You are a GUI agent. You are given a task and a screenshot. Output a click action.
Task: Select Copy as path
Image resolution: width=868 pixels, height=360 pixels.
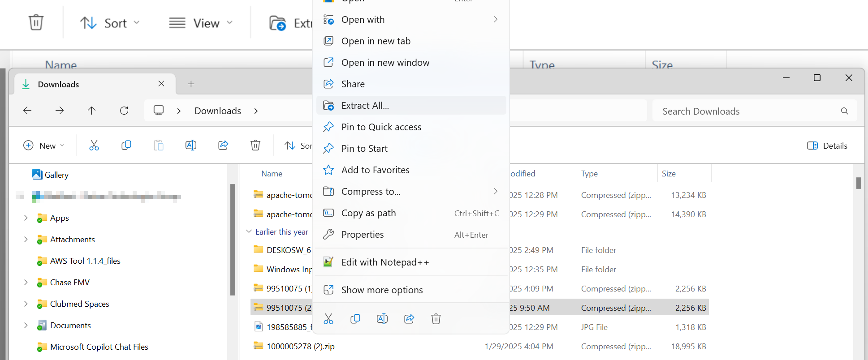(411, 213)
